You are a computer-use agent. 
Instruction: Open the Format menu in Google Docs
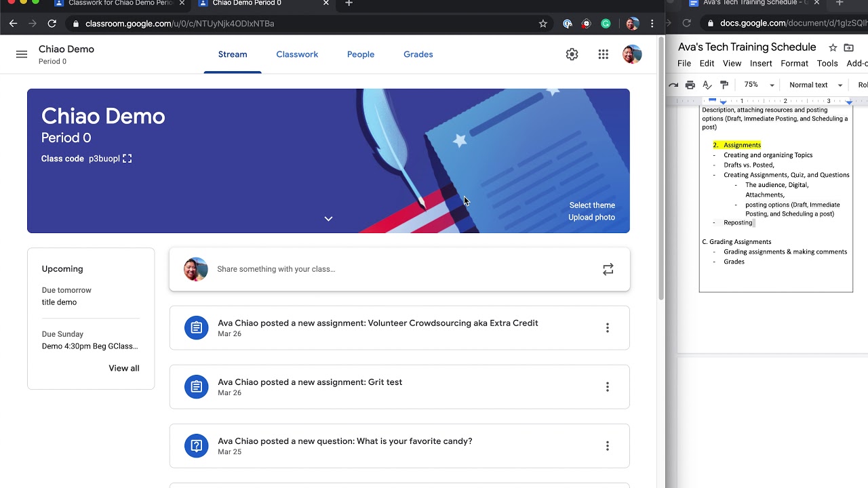794,63
